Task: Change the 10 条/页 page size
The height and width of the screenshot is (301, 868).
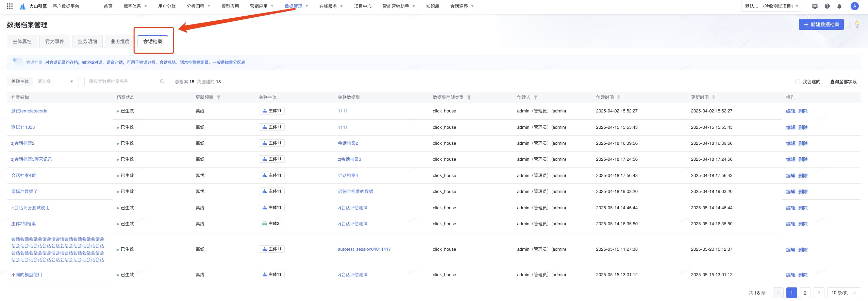Action: point(844,293)
